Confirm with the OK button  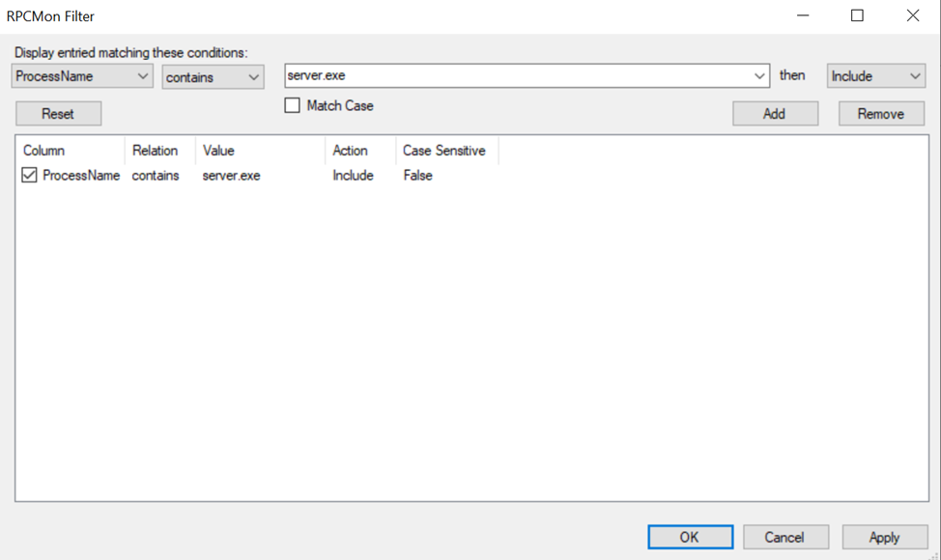click(x=690, y=538)
